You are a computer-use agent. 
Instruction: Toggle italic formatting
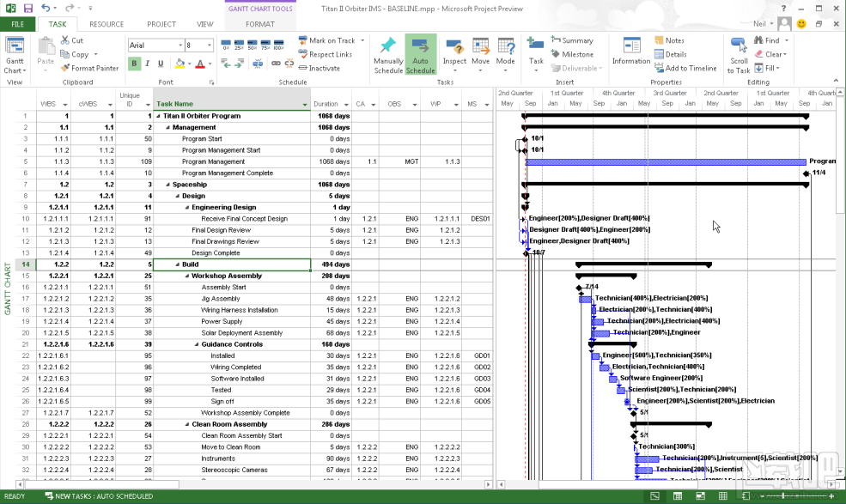click(146, 64)
